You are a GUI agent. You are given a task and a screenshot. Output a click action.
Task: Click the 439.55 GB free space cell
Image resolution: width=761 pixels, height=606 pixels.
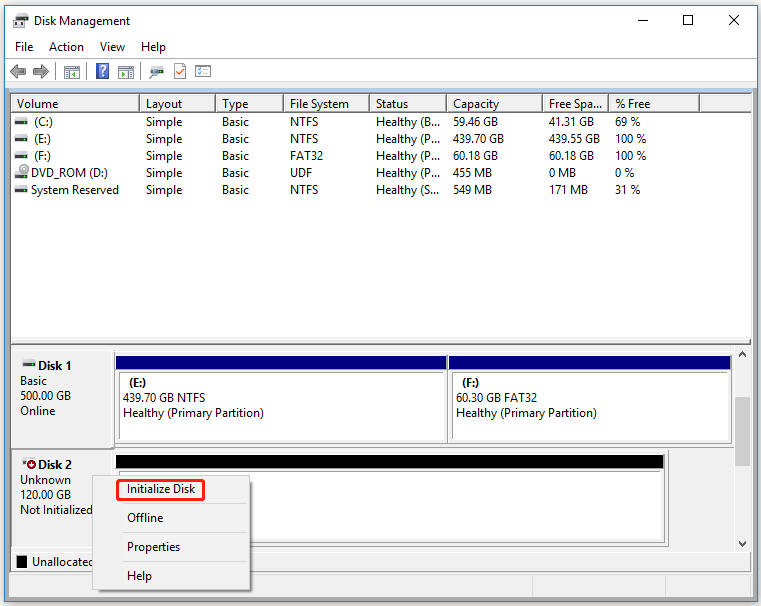coord(574,139)
